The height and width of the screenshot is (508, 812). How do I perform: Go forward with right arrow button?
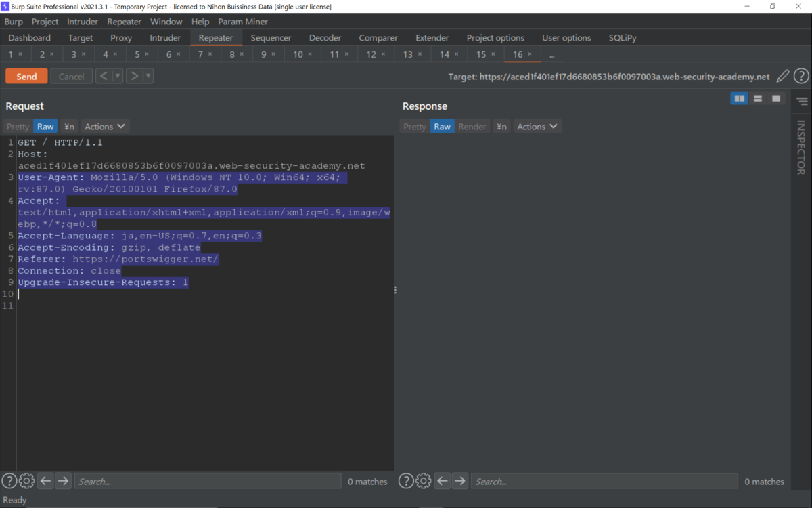tap(134, 76)
